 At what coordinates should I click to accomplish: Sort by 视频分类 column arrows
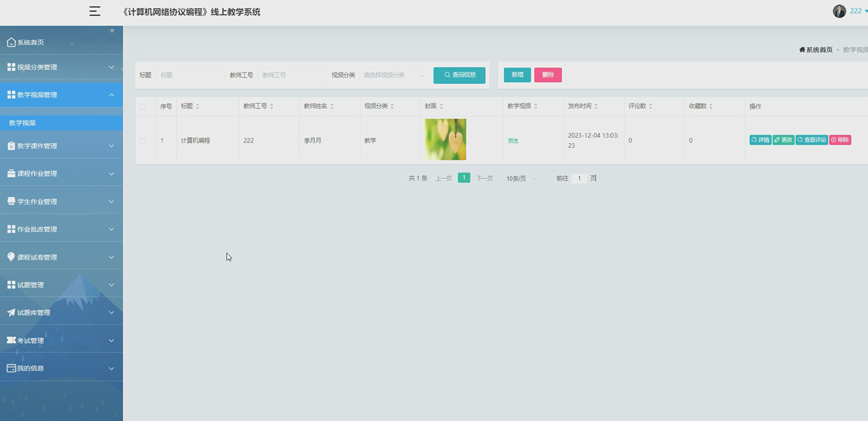[392, 106]
